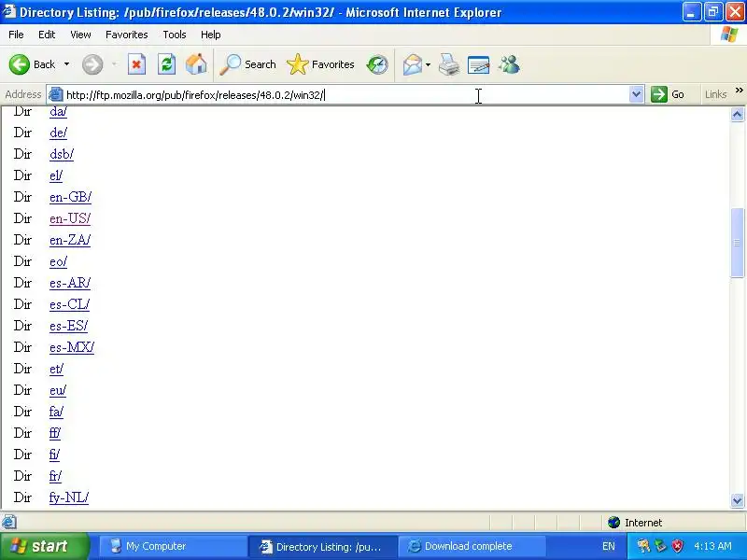Expand the Mail dropdown arrow
Viewport: 747px width, 560px height.
[428, 64]
